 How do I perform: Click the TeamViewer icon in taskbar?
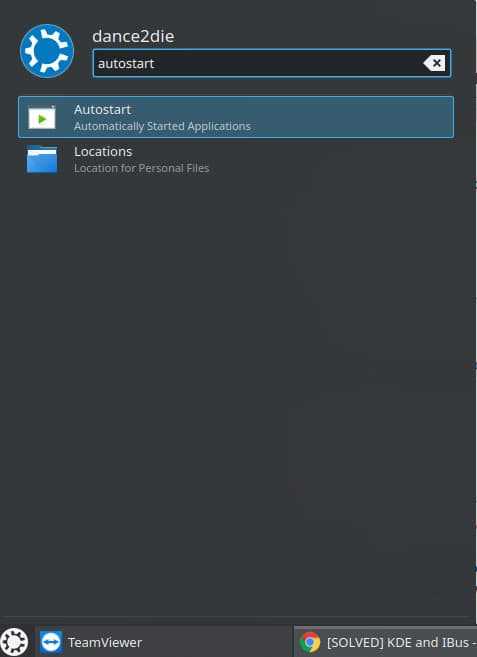tap(51, 642)
